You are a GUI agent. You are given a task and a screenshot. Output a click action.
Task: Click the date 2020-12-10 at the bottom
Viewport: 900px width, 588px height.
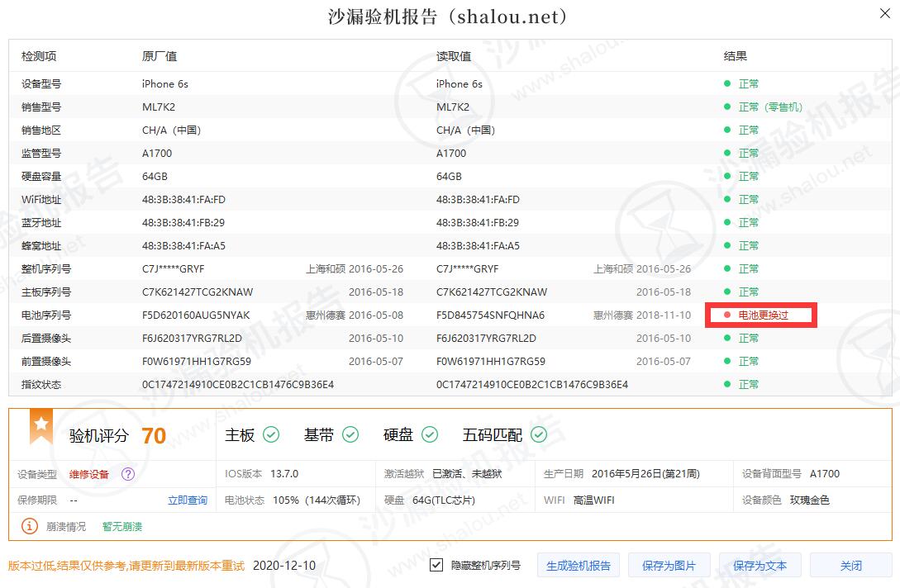pyautogui.click(x=284, y=566)
